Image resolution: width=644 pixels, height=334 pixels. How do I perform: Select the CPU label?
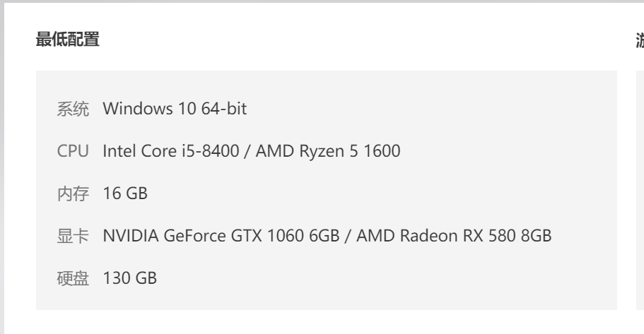click(x=73, y=151)
